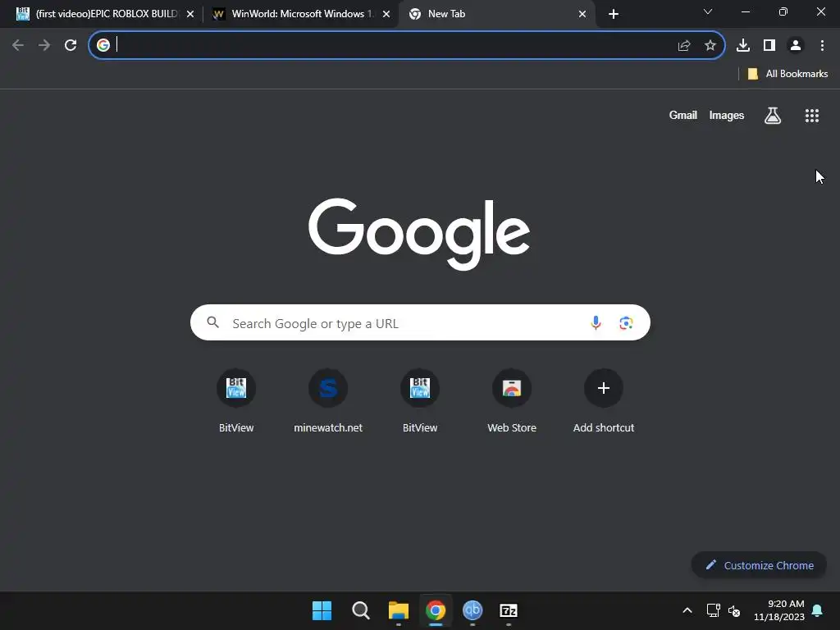Open the Chrome profile avatar

(796, 45)
